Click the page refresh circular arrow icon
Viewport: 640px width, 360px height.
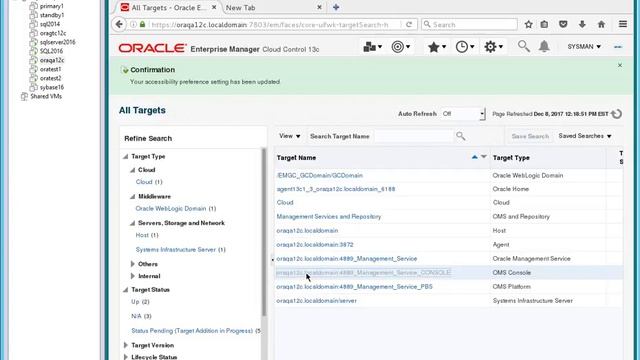coord(617,114)
